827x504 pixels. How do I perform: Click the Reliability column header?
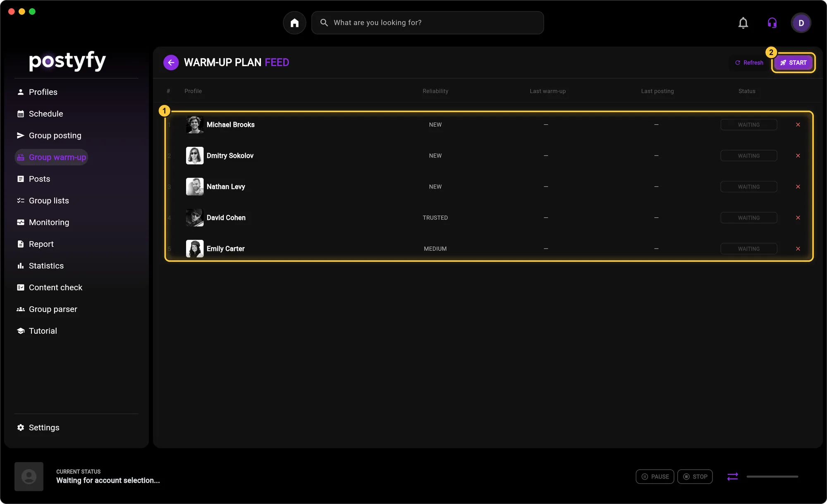click(x=435, y=91)
